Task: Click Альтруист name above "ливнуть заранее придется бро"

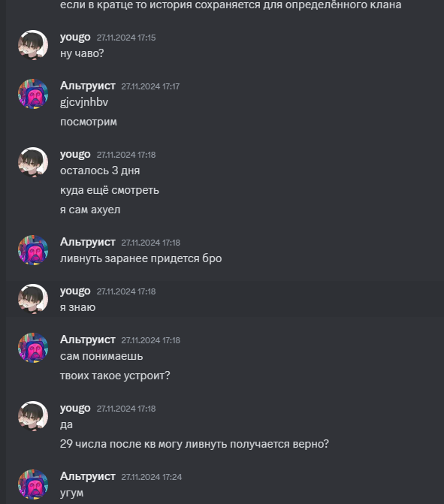Action: [x=87, y=242]
